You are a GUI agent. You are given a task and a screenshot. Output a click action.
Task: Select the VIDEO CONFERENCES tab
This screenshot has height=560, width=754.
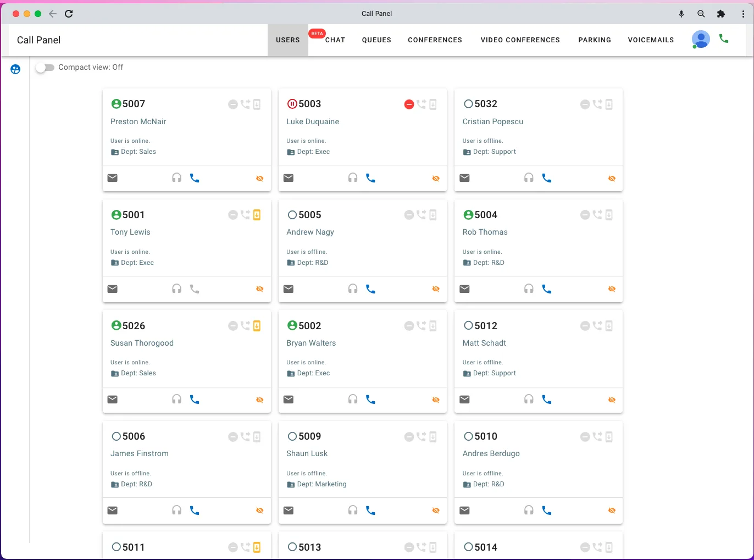(x=520, y=40)
